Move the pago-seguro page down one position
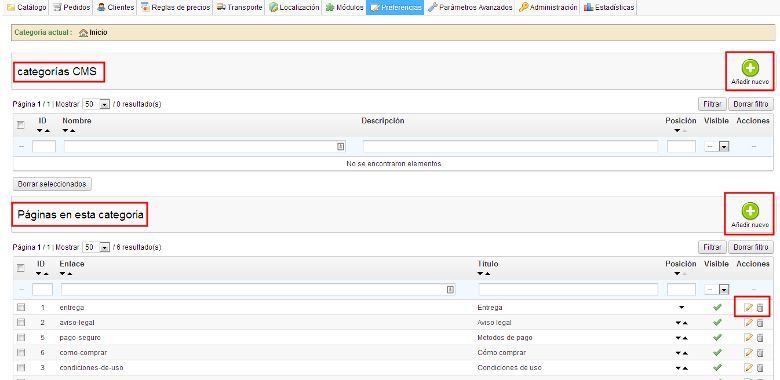 [x=678, y=338]
